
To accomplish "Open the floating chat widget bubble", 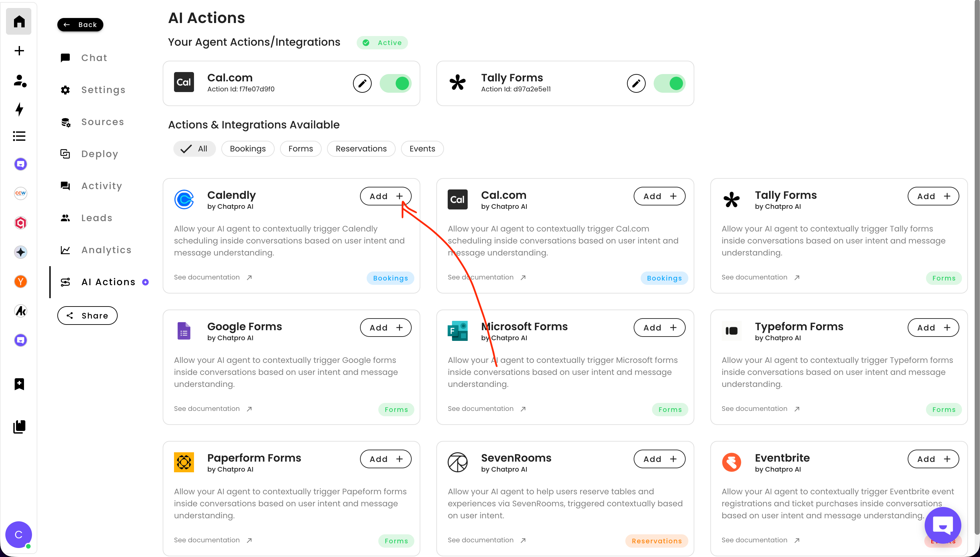I will coord(942,525).
